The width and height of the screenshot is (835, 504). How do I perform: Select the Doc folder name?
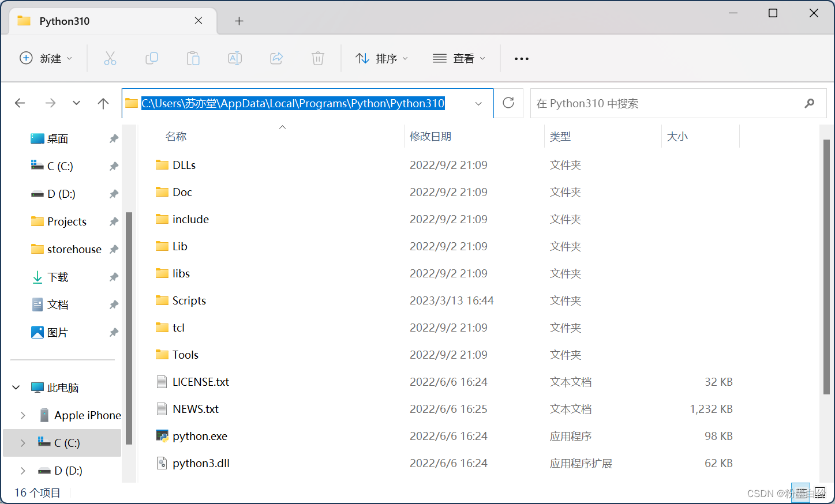(182, 192)
